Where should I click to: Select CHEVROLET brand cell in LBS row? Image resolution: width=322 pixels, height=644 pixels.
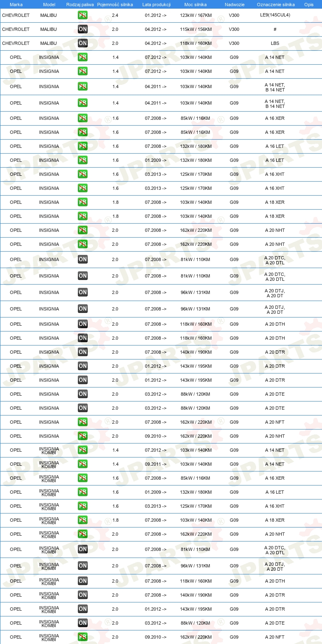(16, 43)
